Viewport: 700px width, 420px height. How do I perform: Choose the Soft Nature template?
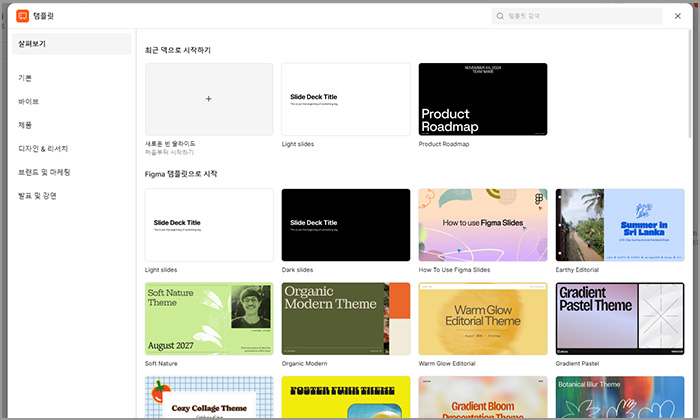pyautogui.click(x=209, y=319)
